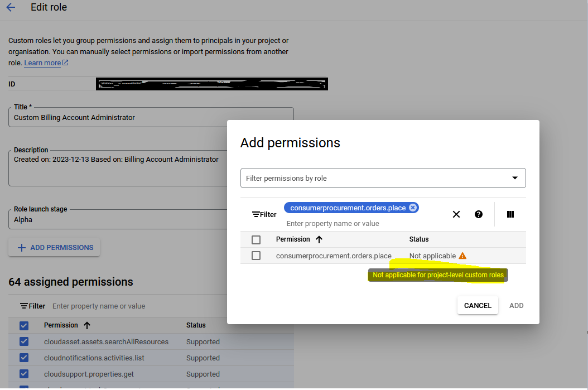This screenshot has width=588, height=390.
Task: Open the filter help question mark icon
Action: (479, 214)
